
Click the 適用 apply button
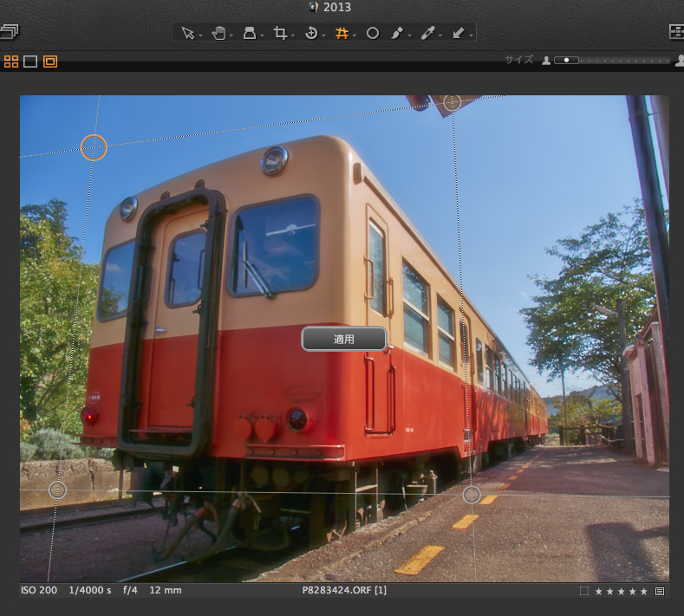tap(343, 339)
